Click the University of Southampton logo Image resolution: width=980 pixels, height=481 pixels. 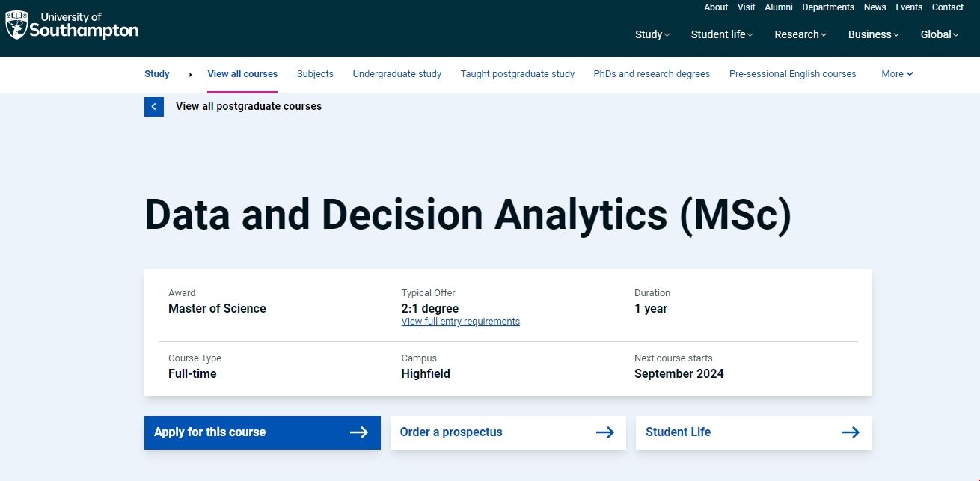73,25
